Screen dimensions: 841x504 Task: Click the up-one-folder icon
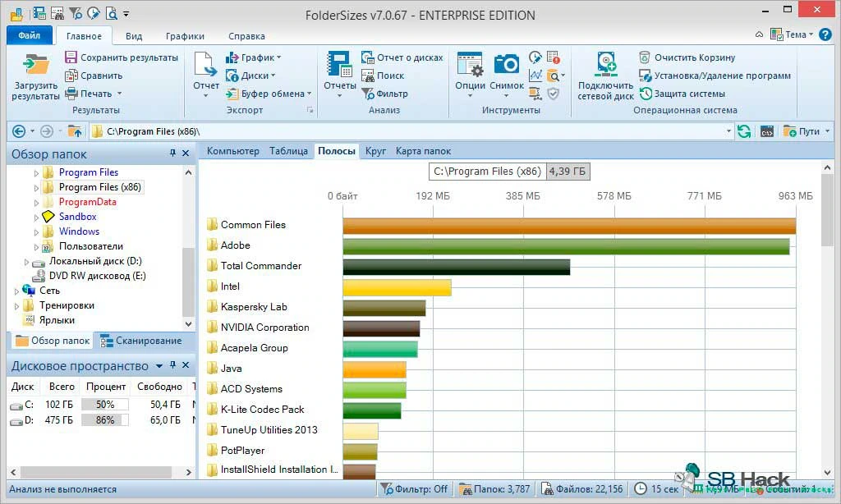(75, 131)
